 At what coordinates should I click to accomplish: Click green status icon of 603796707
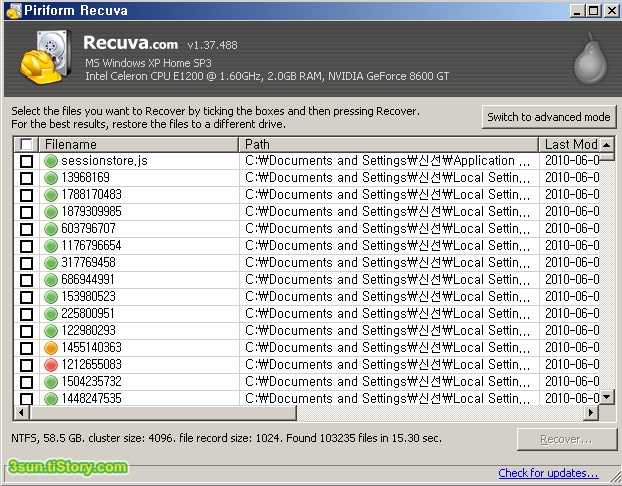51,229
